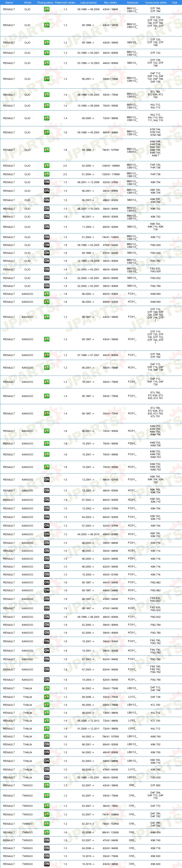The width and height of the screenshot is (182, 868).
Task: Click the Model column header
Action: (x=28, y=2)
